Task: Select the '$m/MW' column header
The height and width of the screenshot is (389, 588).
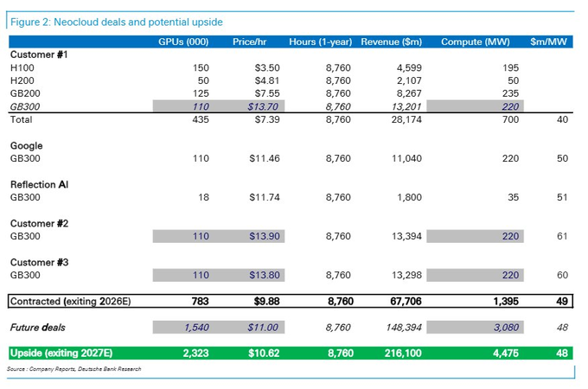Action: click(548, 41)
